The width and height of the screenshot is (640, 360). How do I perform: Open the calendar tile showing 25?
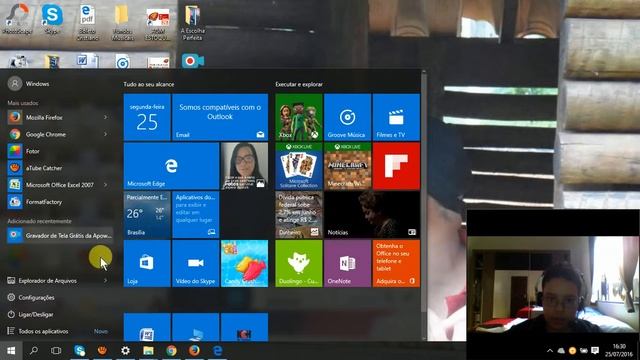click(147, 117)
